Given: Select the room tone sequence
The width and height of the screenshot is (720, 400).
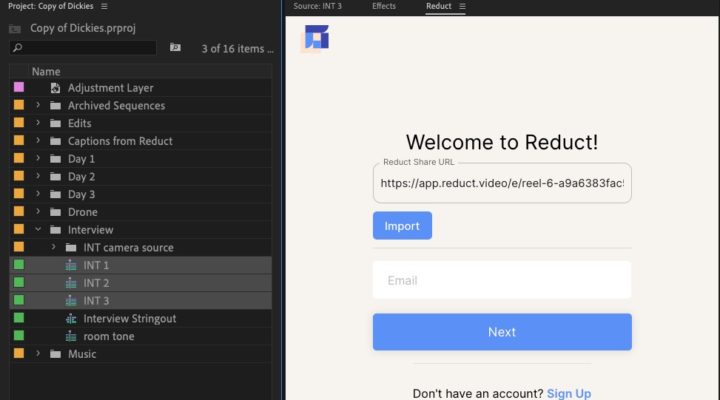Looking at the screenshot, I should tap(109, 336).
